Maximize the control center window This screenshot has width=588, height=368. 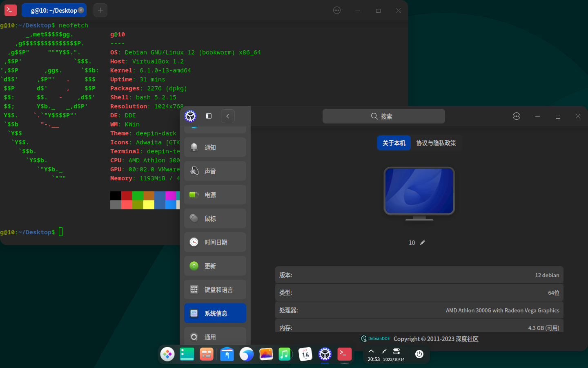pos(558,117)
